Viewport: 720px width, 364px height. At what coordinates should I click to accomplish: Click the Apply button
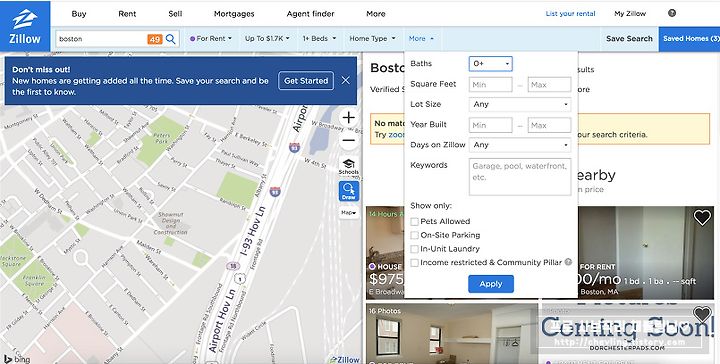coord(491,284)
